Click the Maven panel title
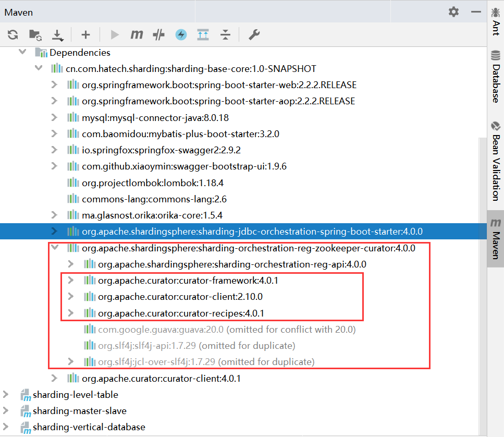The height and width of the screenshot is (437, 504). pos(19,12)
